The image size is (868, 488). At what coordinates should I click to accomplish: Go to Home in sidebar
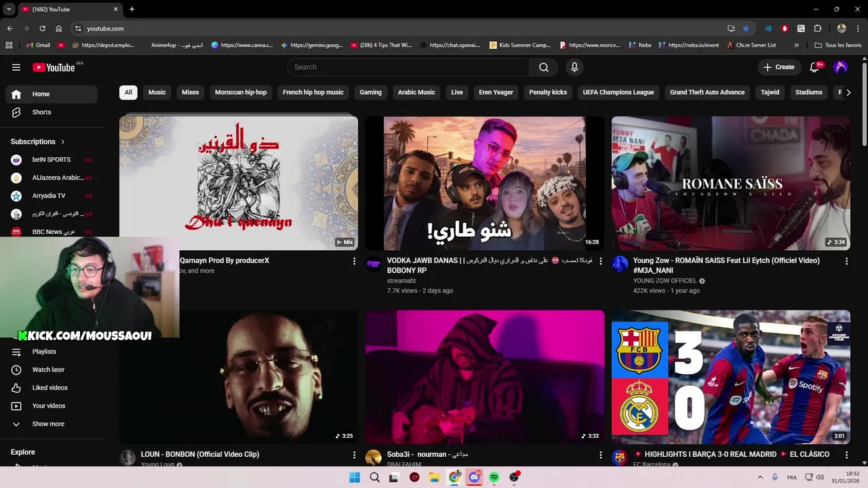point(52,94)
